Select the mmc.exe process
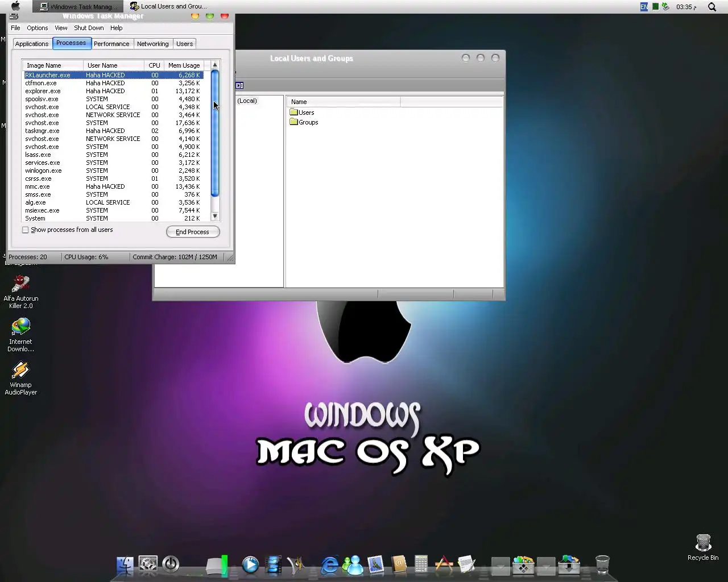Screen dimensions: 728x582 click(x=113, y=186)
